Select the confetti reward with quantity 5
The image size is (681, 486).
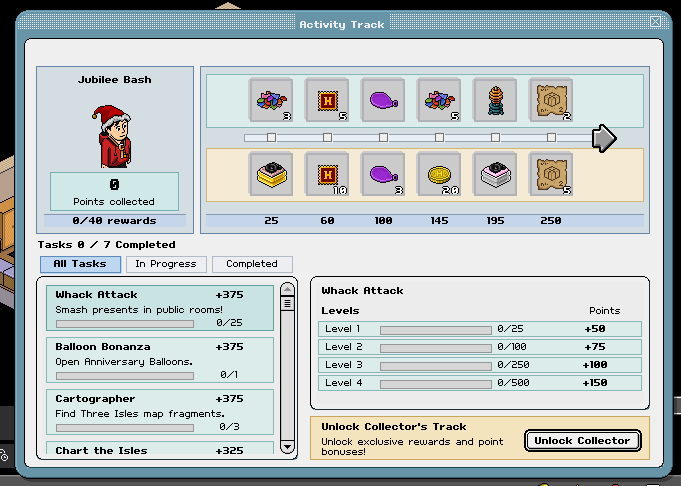tap(439, 100)
